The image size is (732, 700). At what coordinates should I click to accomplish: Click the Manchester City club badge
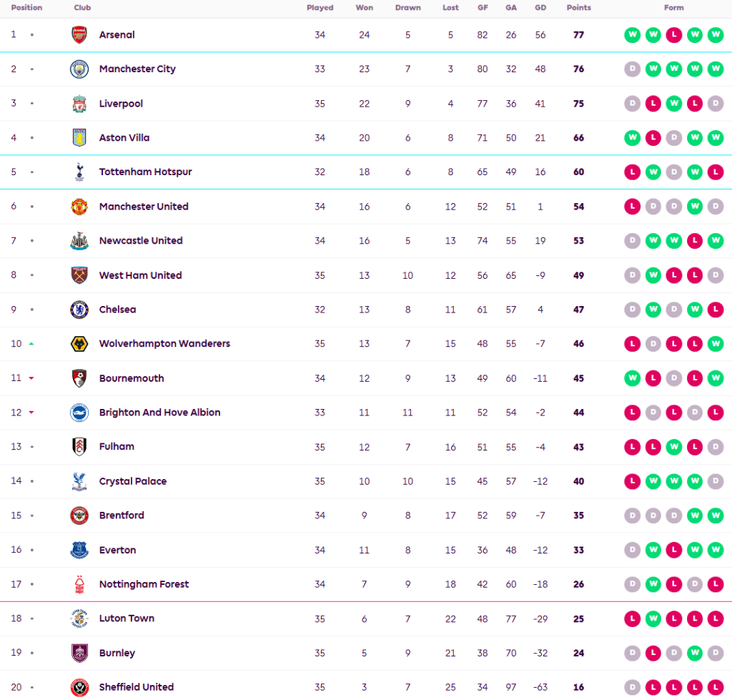coord(79,69)
